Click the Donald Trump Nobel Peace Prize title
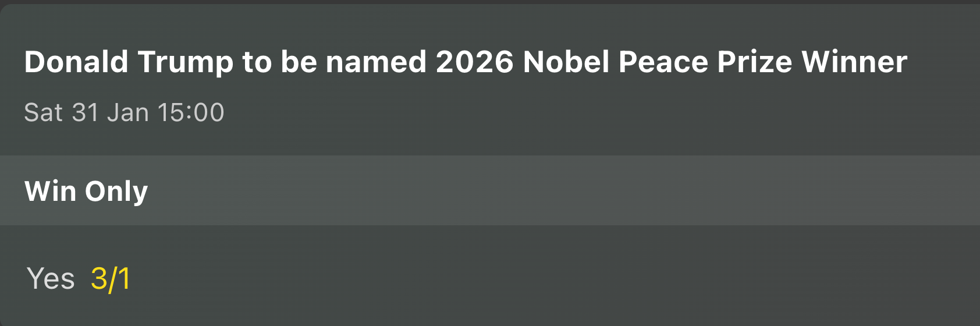980x326 pixels. click(x=466, y=62)
